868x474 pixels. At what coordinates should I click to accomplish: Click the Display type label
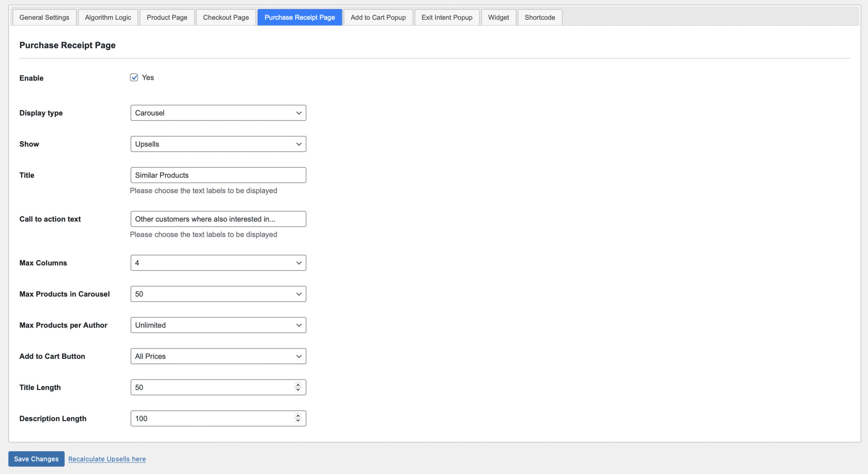[41, 113]
